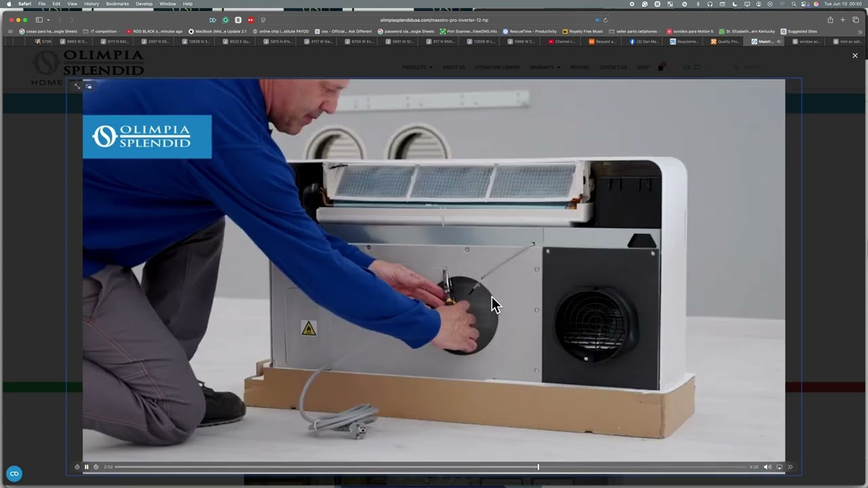The width and height of the screenshot is (868, 488).
Task: Open the 'RescueTime - Productivity' bookmark
Action: [530, 31]
